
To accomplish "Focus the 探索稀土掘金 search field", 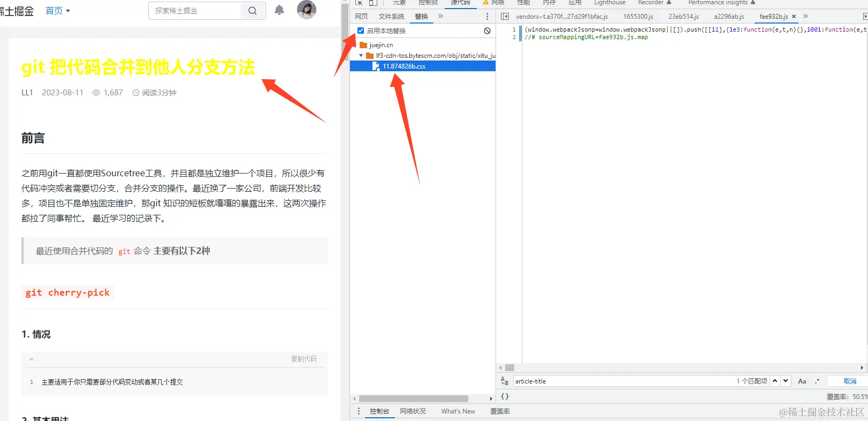I will point(195,11).
